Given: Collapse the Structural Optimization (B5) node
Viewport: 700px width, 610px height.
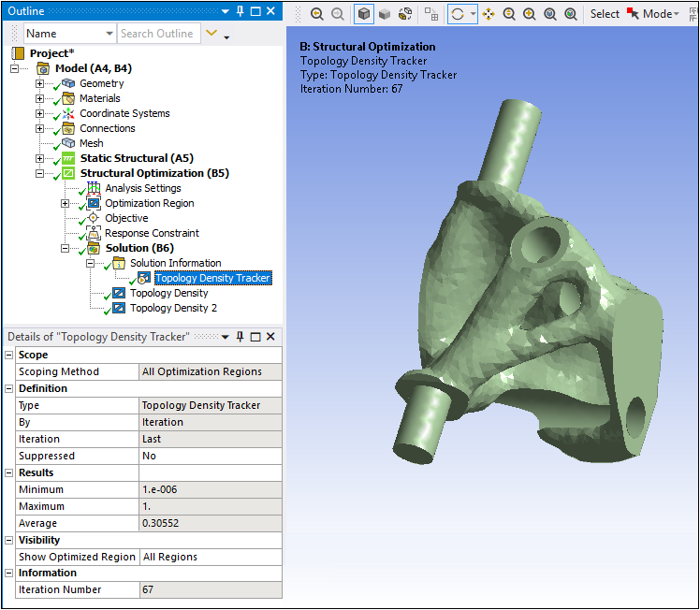Looking at the screenshot, I should point(39,173).
